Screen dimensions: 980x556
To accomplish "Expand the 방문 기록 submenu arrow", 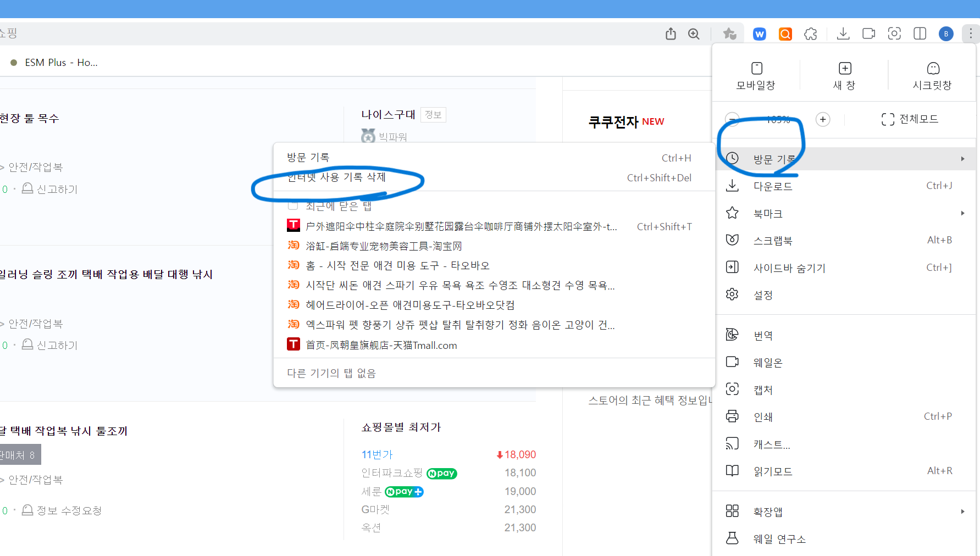I will [x=962, y=159].
